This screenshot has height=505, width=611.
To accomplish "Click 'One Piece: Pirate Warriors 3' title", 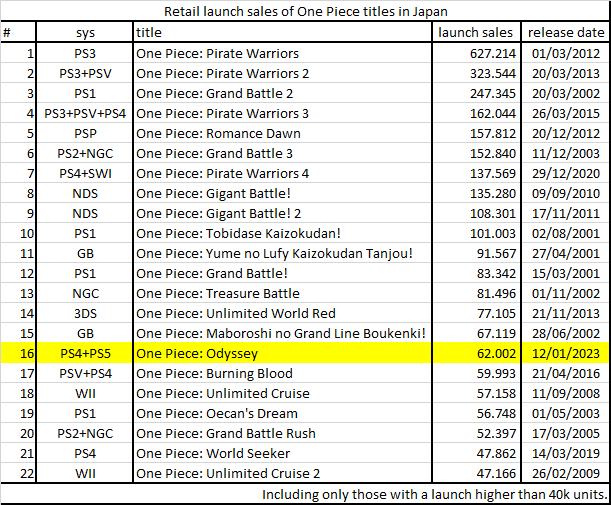I will click(222, 113).
